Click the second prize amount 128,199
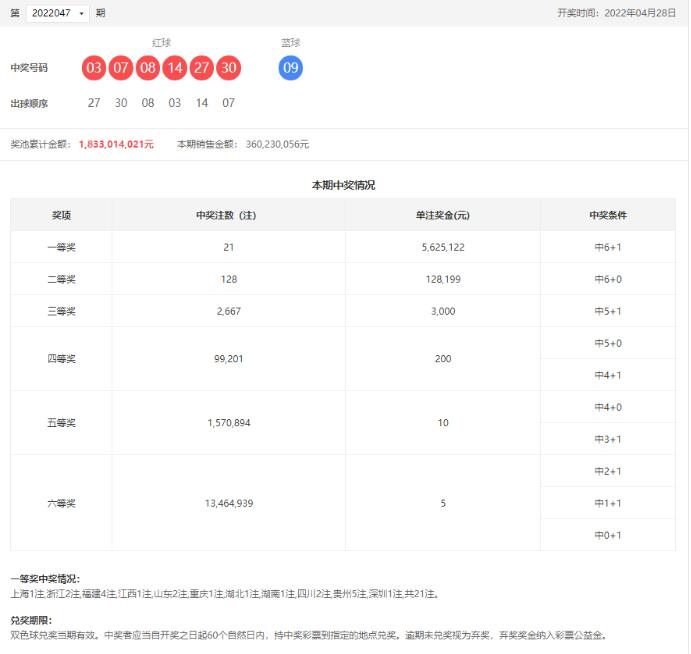 click(x=443, y=279)
